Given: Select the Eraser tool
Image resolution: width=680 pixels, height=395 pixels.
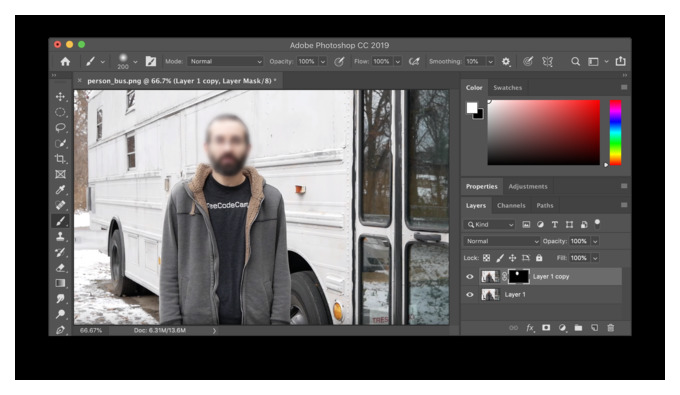Looking at the screenshot, I should point(60,268).
